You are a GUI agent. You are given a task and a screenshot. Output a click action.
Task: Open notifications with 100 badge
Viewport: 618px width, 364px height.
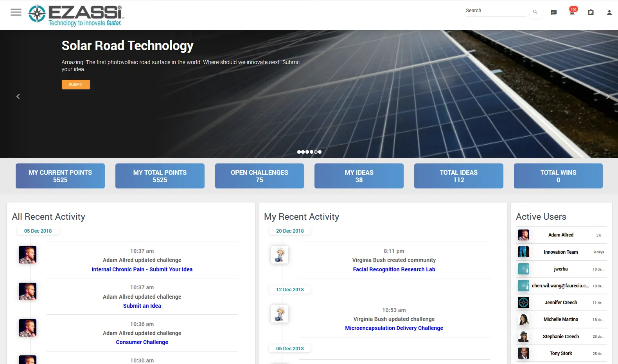[x=572, y=11]
